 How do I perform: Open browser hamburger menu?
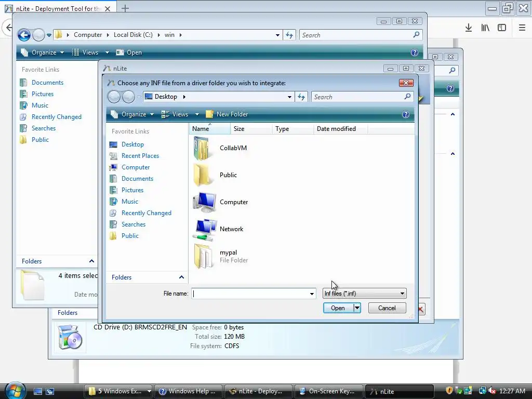[x=522, y=28]
